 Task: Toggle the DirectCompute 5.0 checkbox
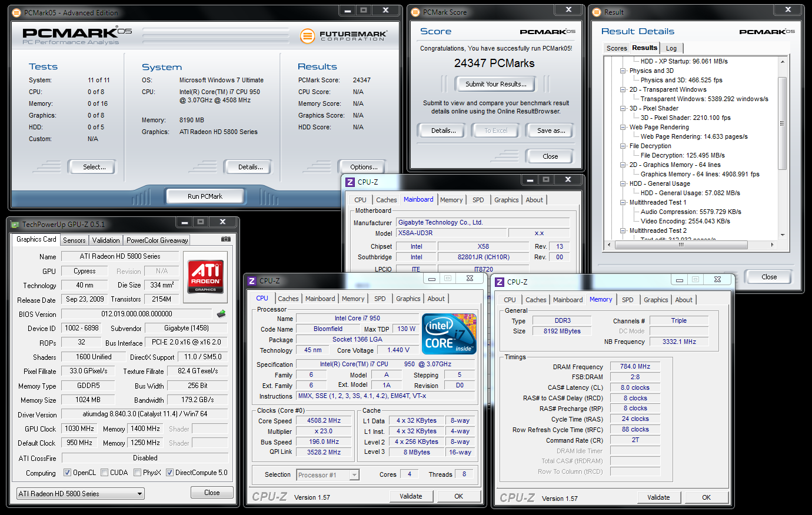point(169,473)
